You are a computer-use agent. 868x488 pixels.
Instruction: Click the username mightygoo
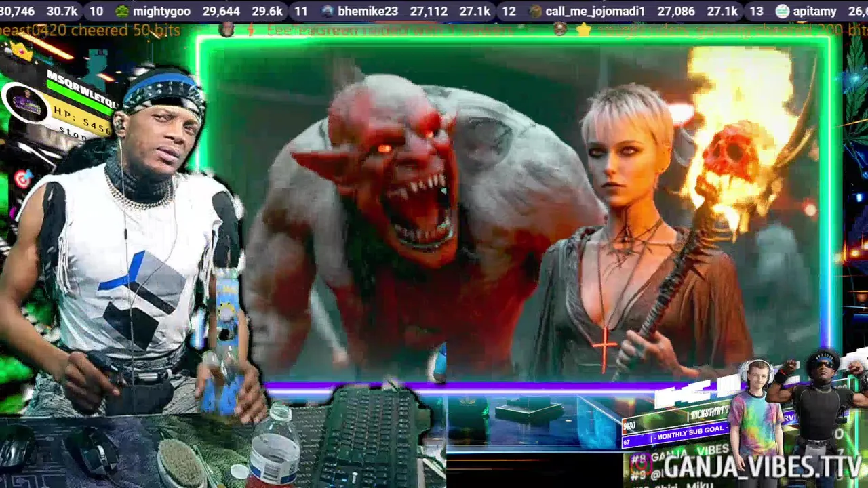click(x=163, y=11)
